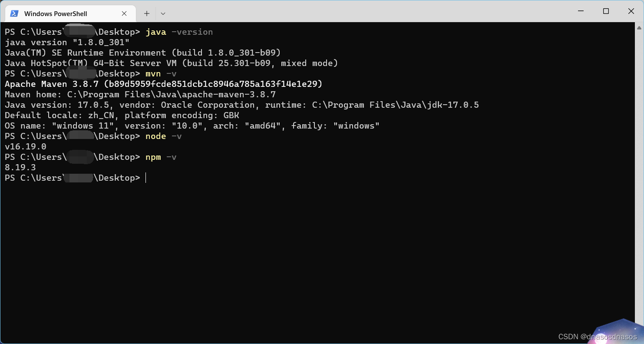The width and height of the screenshot is (644, 344).
Task: Click the blinking cursor at the active prompt
Action: (x=146, y=178)
